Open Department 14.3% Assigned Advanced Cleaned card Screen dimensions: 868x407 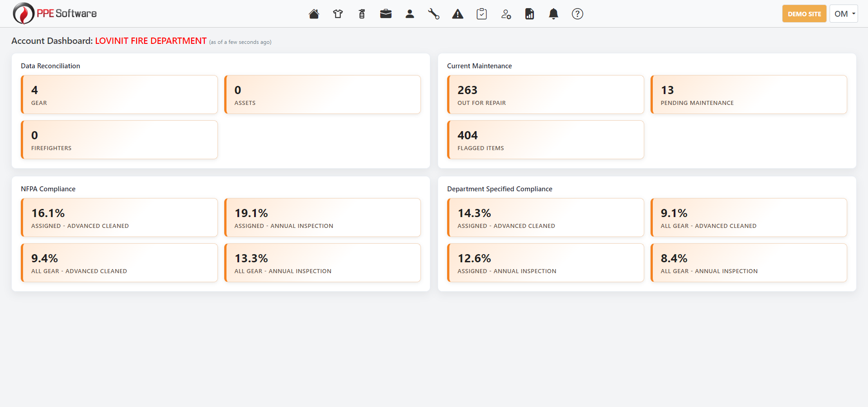(x=546, y=218)
